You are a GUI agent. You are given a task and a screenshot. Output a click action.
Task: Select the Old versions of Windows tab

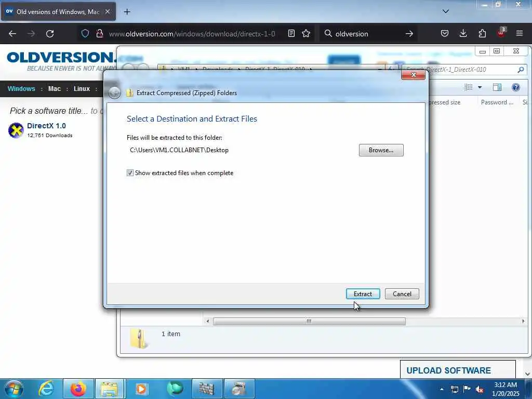pyautogui.click(x=58, y=11)
